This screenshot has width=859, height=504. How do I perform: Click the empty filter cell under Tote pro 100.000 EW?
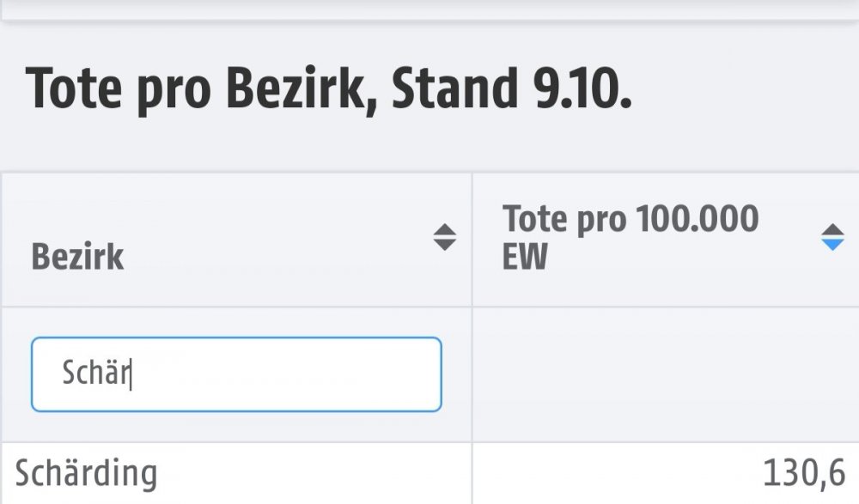point(665,374)
